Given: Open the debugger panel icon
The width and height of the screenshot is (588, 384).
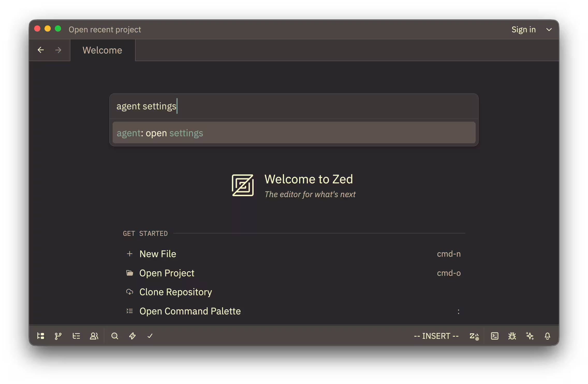Looking at the screenshot, I should click(512, 336).
